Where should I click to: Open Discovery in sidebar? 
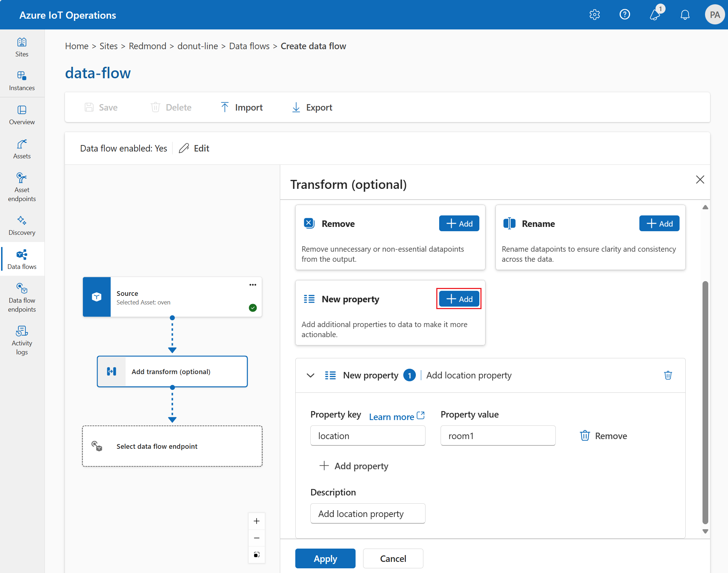pyautogui.click(x=22, y=225)
